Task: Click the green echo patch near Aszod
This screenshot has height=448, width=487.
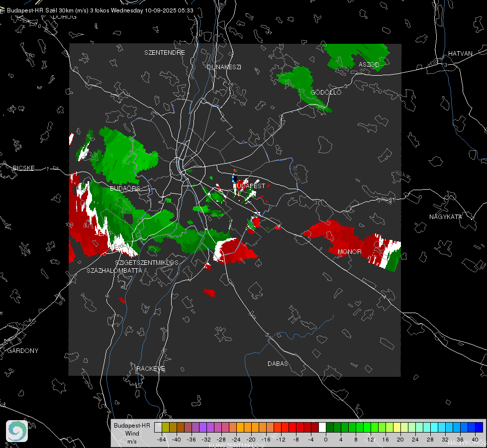Action: pos(357,55)
